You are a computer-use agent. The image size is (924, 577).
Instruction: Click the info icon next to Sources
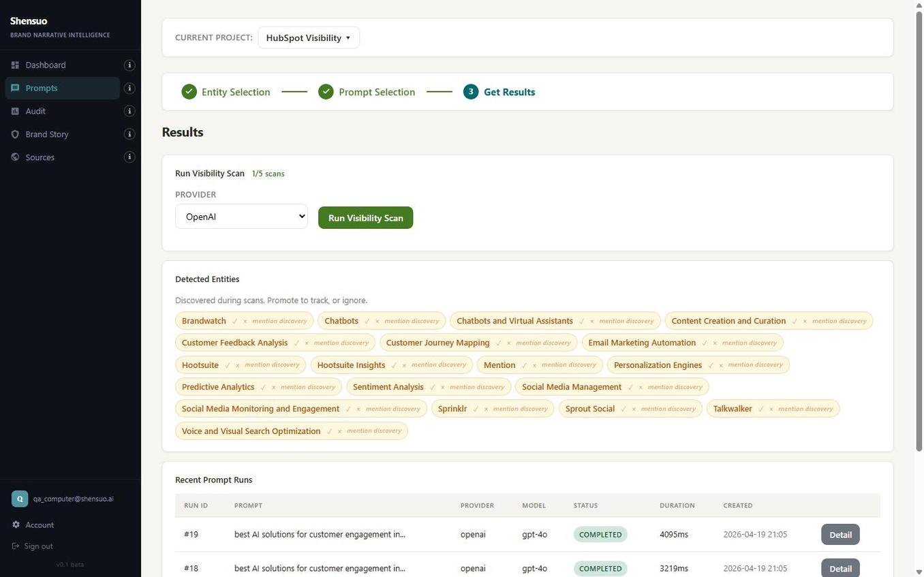[129, 157]
